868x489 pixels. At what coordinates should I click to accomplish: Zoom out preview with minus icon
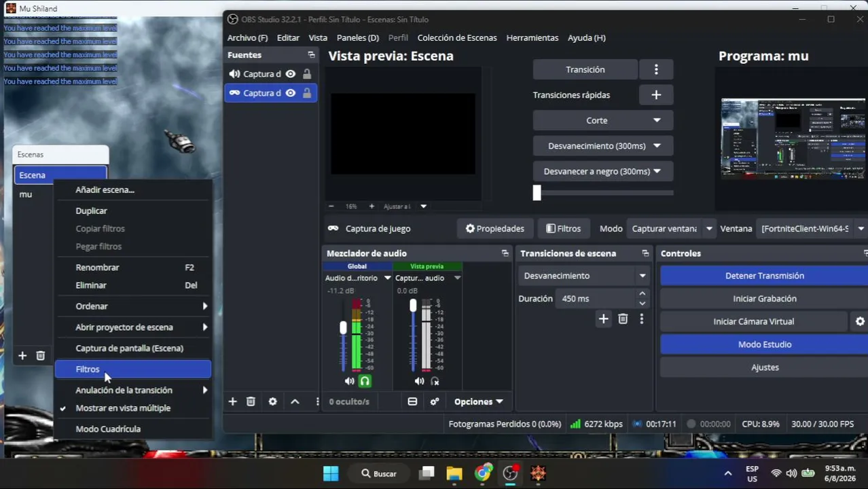[331, 206]
